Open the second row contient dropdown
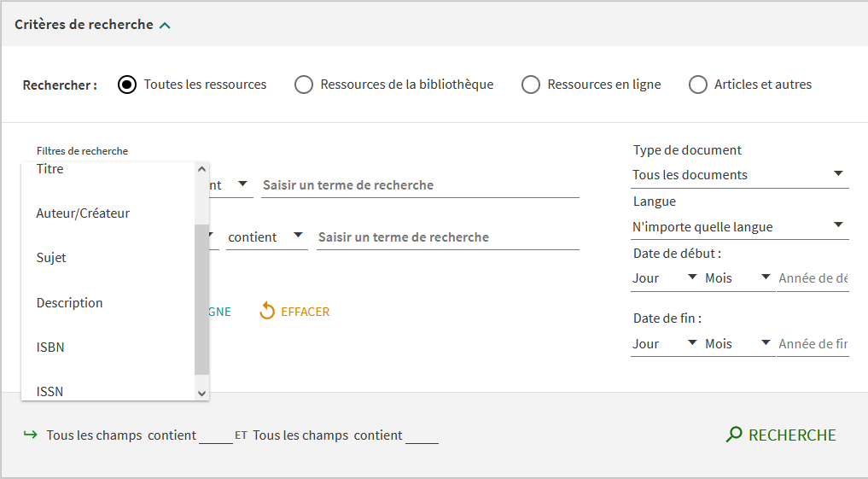This screenshot has height=479, width=868. pos(267,237)
